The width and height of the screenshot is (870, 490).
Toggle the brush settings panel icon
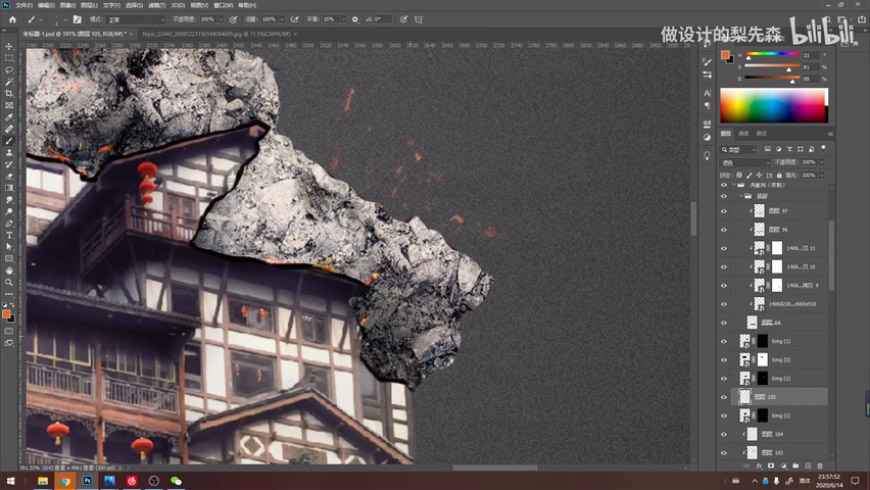click(x=77, y=19)
